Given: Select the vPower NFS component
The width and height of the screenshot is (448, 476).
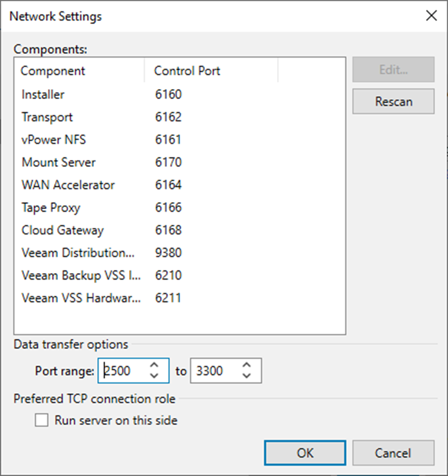Looking at the screenshot, I should tap(180, 139).
